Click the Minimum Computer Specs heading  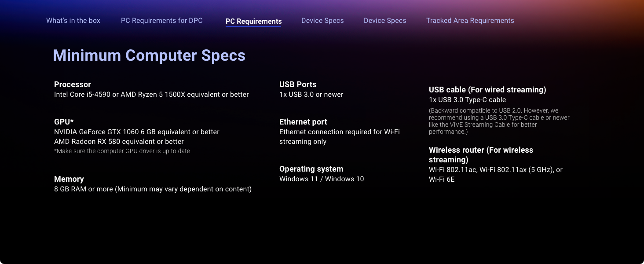(x=149, y=55)
